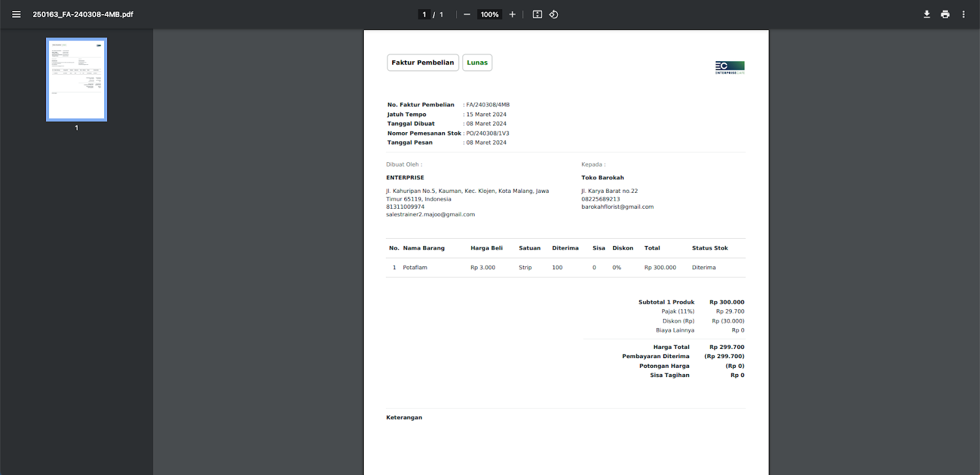Image resolution: width=980 pixels, height=475 pixels.
Task: Click the Pembayaran Diterima label
Action: coord(655,356)
